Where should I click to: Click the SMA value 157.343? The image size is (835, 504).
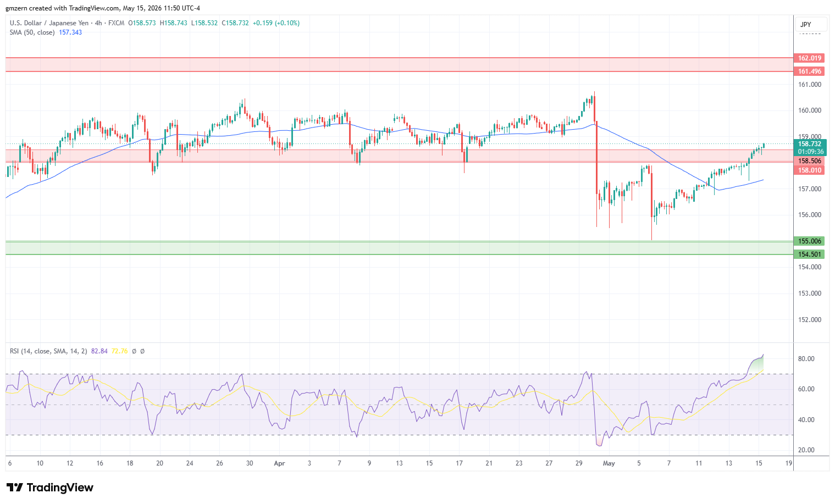tap(70, 32)
